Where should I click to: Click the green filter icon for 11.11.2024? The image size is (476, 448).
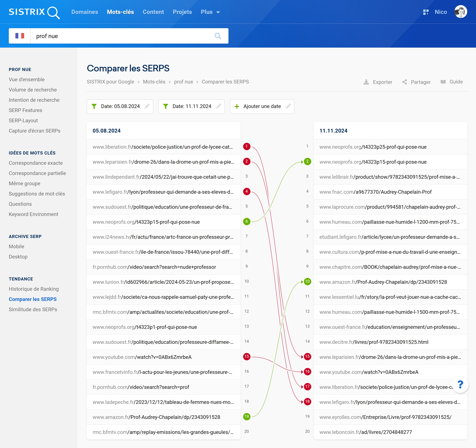coord(166,106)
